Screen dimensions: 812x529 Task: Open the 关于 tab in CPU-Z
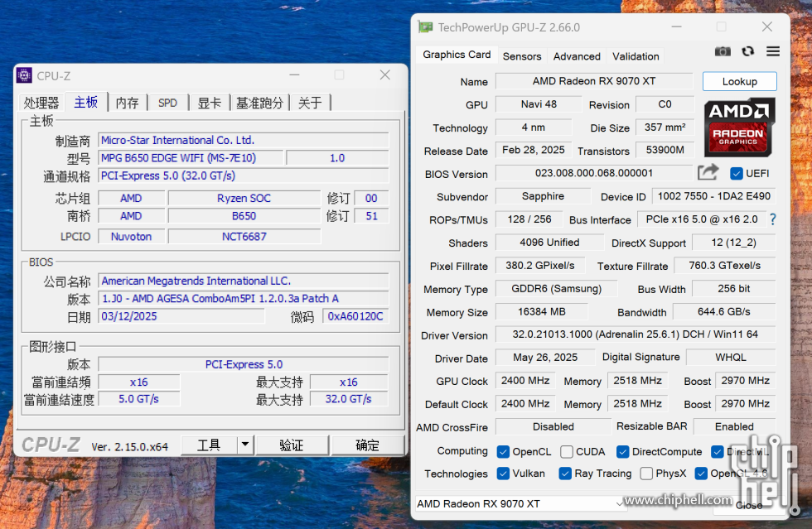(310, 103)
